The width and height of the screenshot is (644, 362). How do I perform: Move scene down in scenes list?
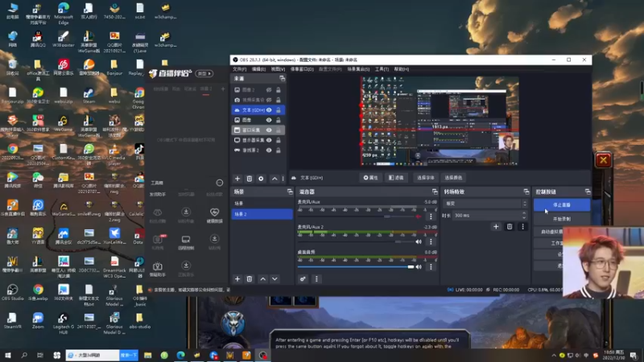[x=275, y=279]
